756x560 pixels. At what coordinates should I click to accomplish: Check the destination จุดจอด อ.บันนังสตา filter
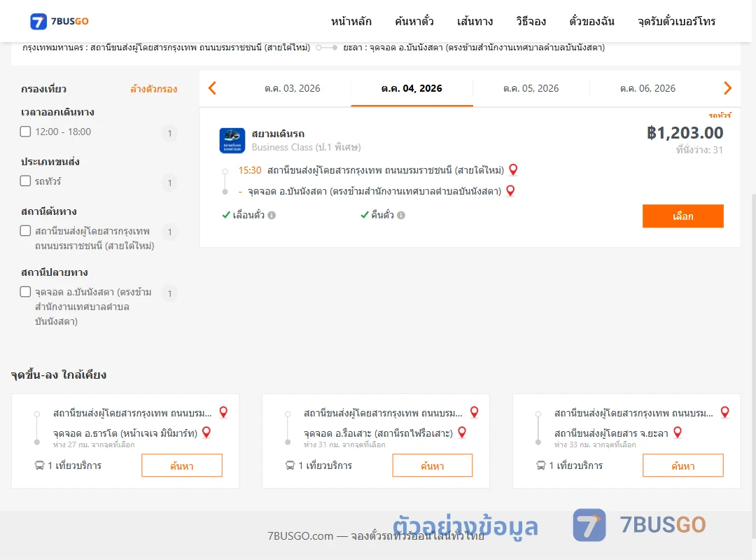pos(26,292)
